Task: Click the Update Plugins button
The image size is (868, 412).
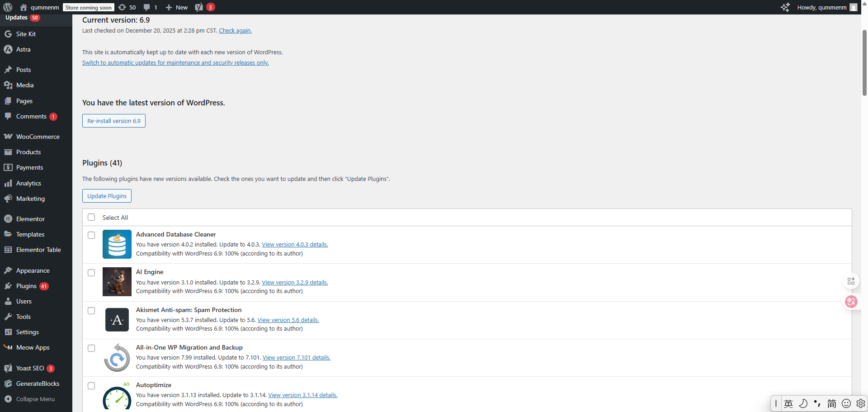Action: click(107, 196)
